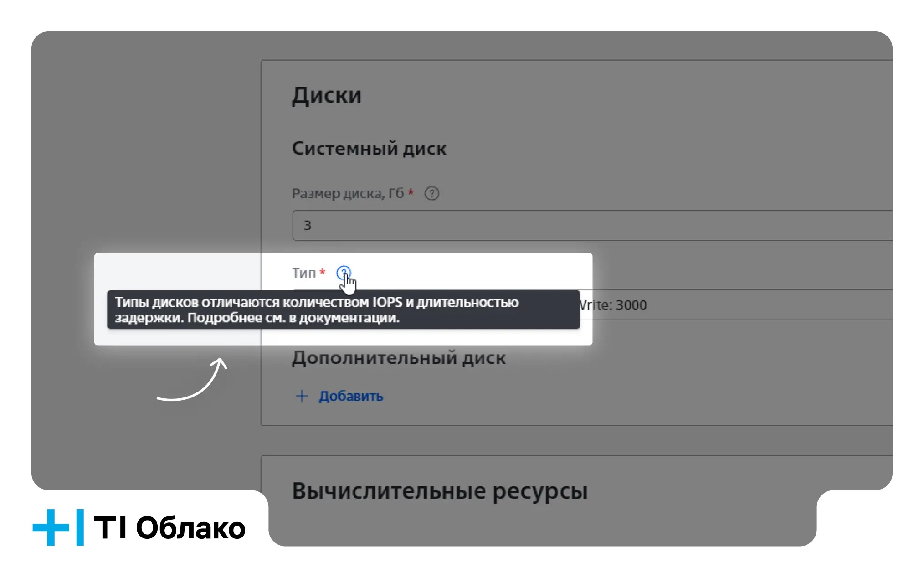Image resolution: width=924 pixels, height=578 pixels.
Task: Open the disk type field showing Write: 3000
Action: click(592, 305)
